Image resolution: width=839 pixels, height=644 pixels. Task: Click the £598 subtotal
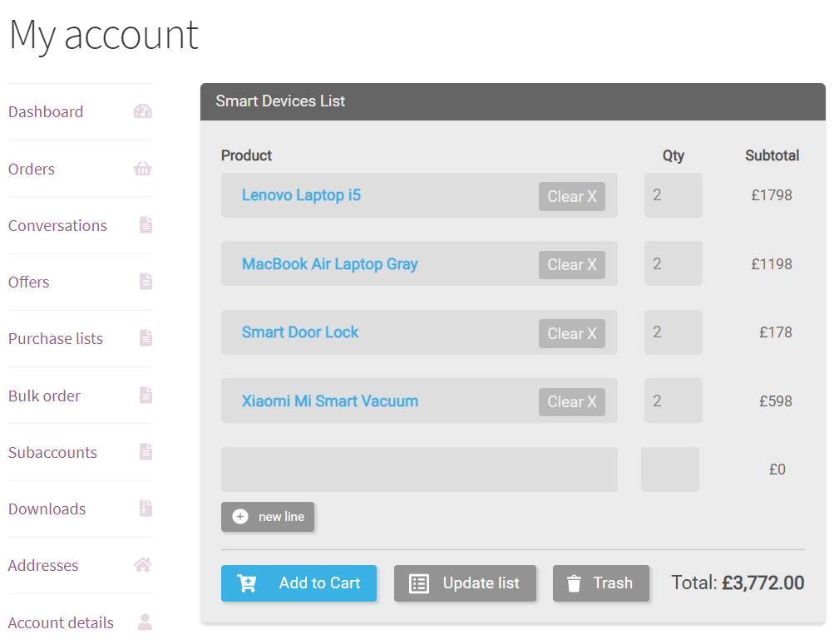(x=776, y=401)
